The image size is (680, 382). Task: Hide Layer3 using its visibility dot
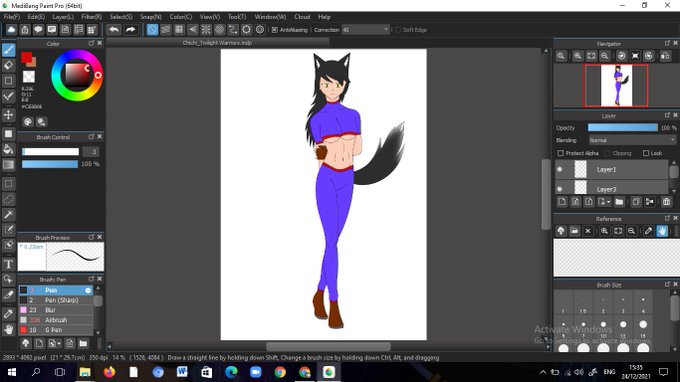pos(560,189)
